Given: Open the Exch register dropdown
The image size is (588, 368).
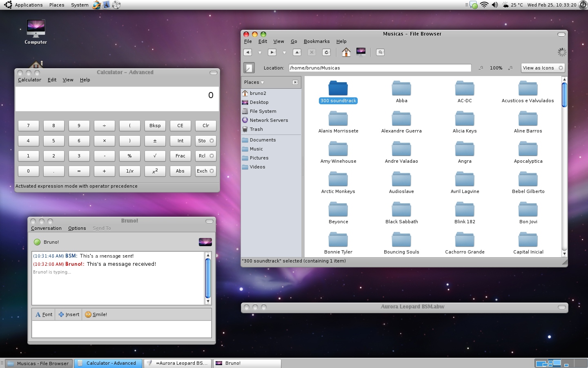Looking at the screenshot, I should coord(206,171).
